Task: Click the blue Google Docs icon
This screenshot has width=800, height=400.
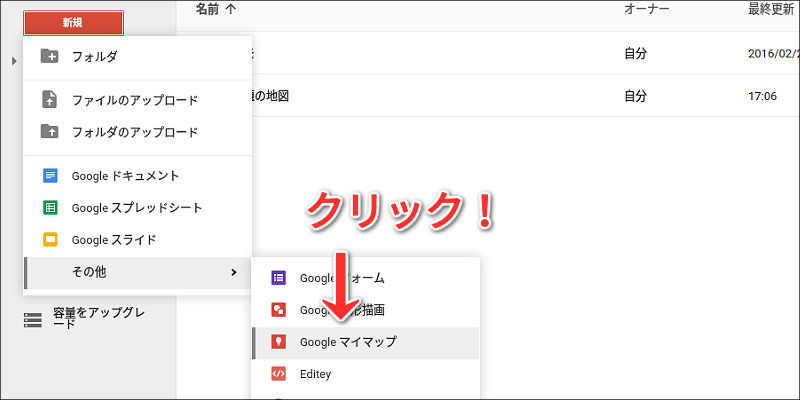Action: (x=50, y=176)
